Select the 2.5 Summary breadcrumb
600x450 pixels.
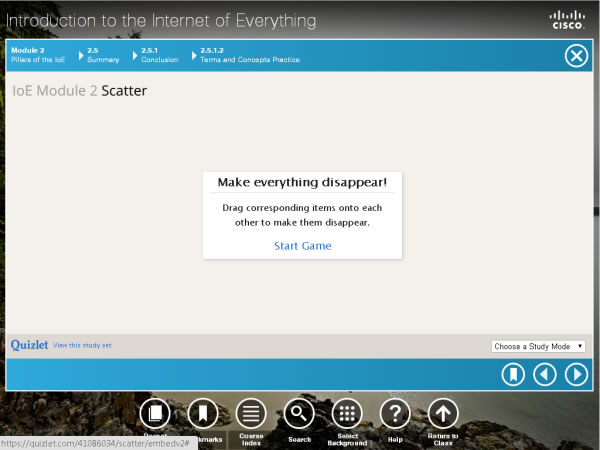coord(102,55)
